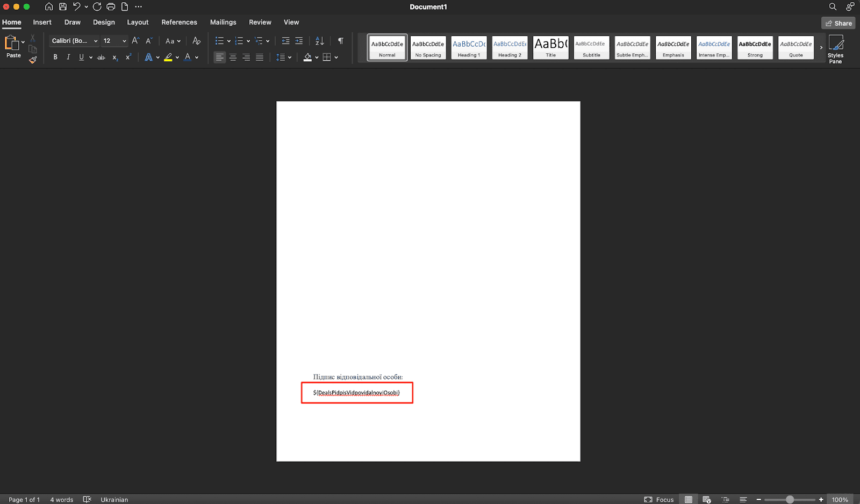Click the Sort A to Z icon

[x=320, y=41]
